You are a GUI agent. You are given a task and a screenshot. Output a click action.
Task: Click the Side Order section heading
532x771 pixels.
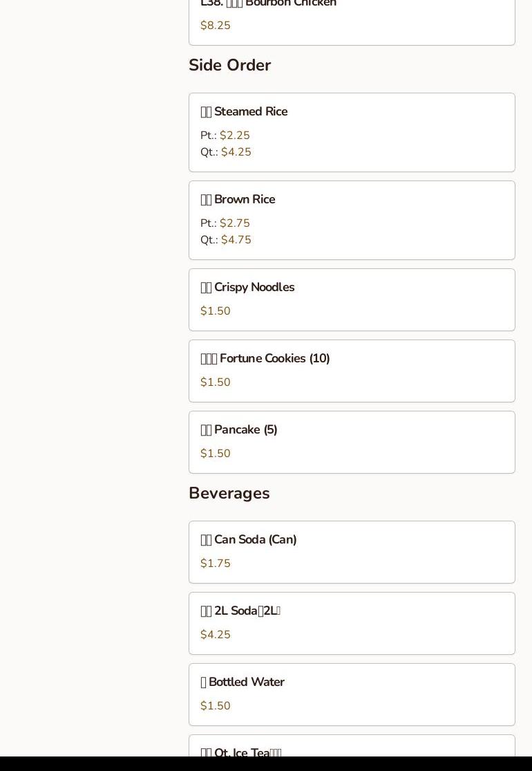click(229, 65)
